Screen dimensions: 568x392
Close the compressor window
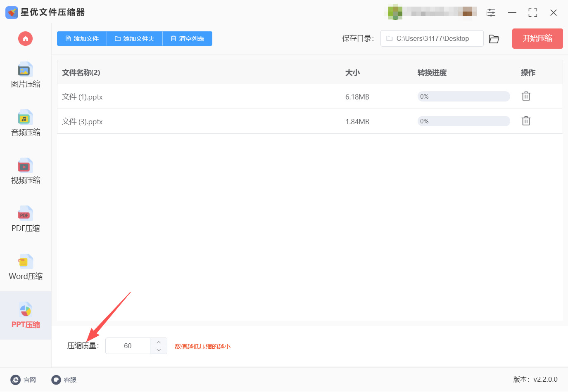[554, 13]
